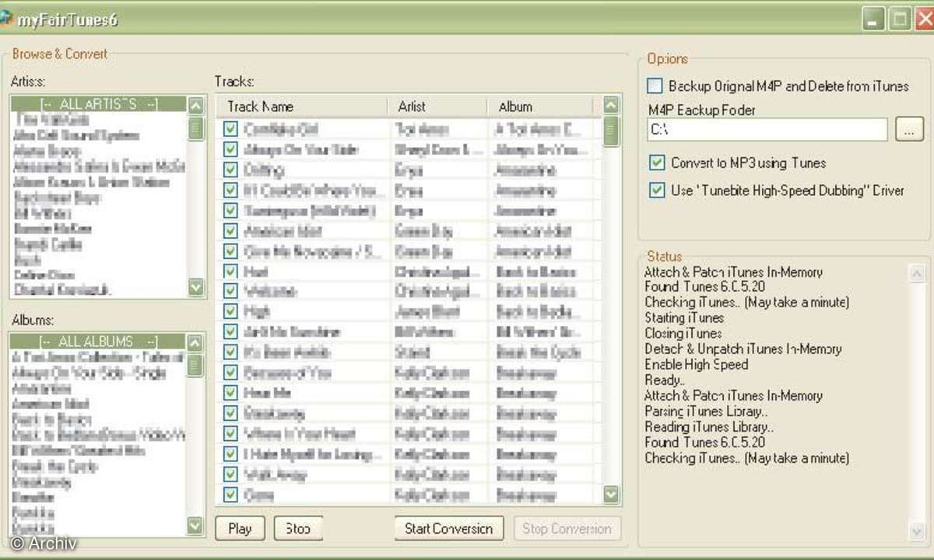Click the greyed-out Stop Conversion button
Viewport: 934px width, 560px height.
(x=567, y=528)
